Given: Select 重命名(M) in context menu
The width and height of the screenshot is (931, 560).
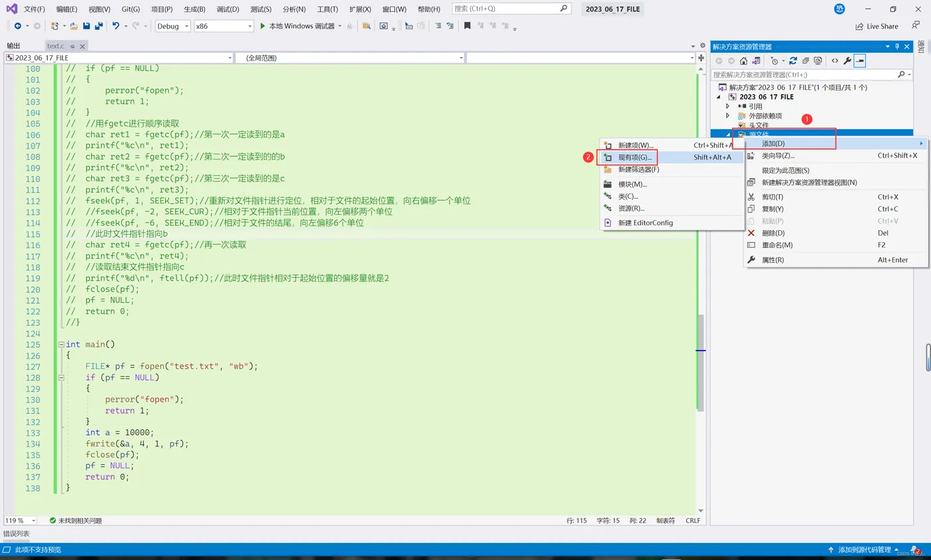Looking at the screenshot, I should click(x=835, y=245).
